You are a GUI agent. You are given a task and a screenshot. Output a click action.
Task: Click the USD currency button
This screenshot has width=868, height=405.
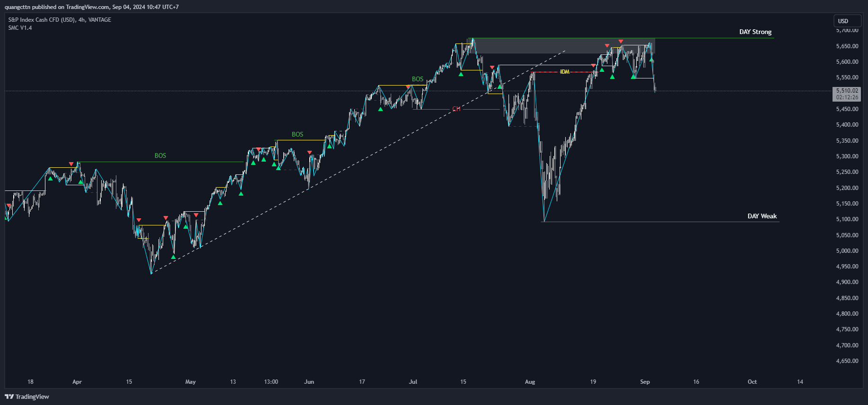coord(847,21)
